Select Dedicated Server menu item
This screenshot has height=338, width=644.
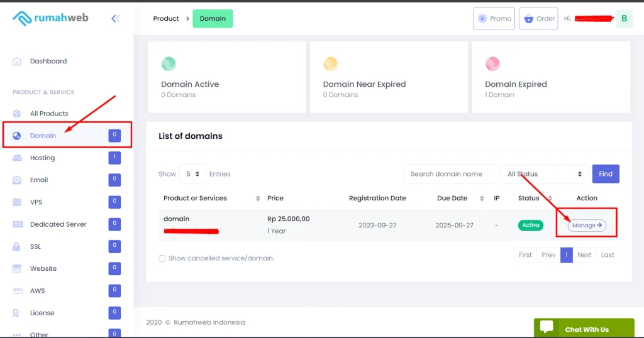click(58, 224)
